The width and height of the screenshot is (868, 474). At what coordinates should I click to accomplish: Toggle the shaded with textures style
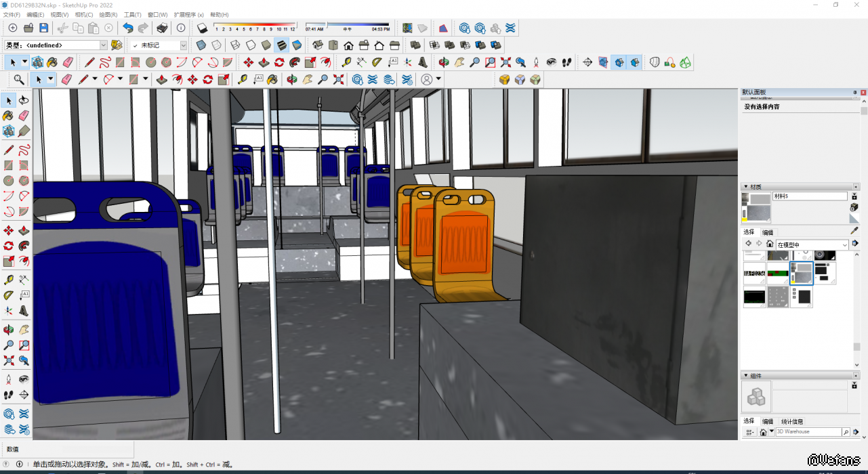282,45
